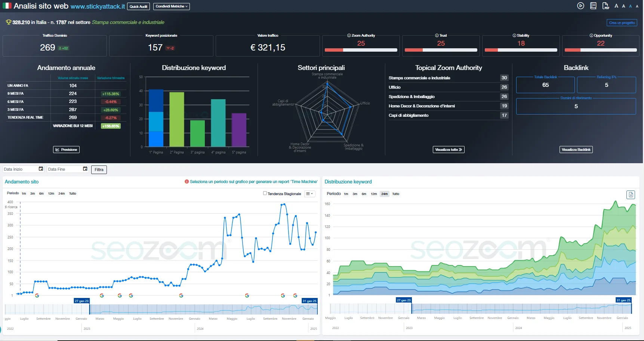This screenshot has height=341, width=644.
Task: Click the red Time Machine info icon
Action: [x=187, y=182]
